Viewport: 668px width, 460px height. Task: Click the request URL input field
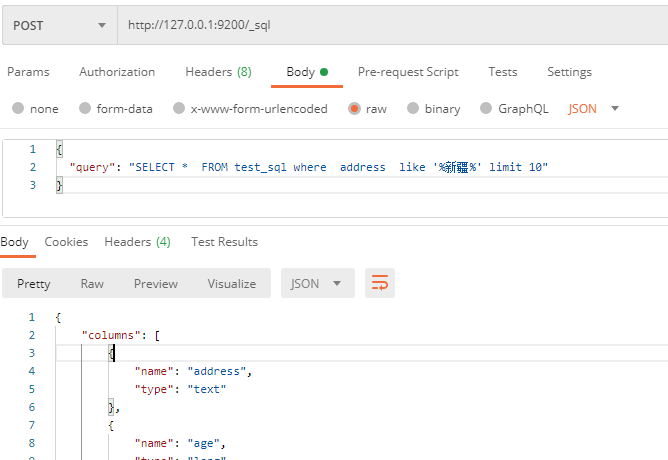390,25
